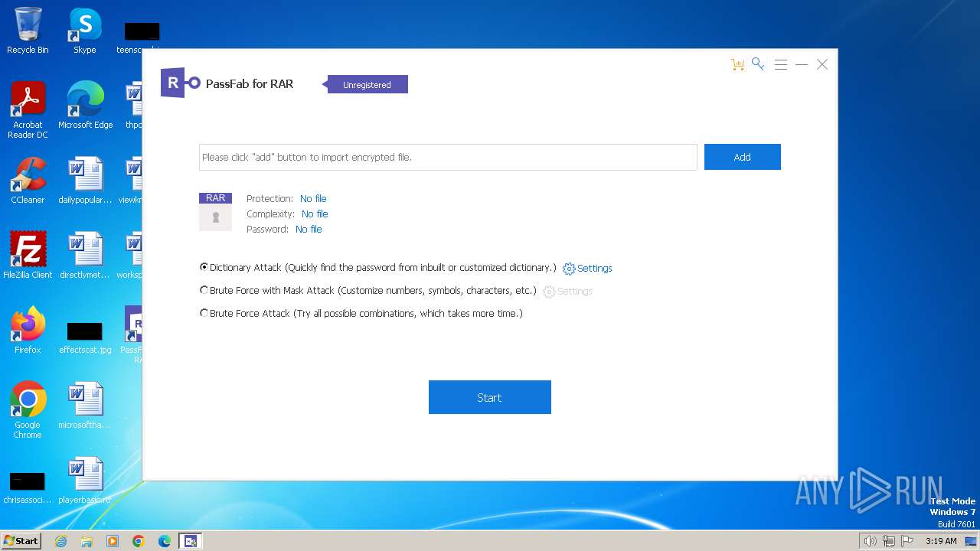This screenshot has width=980, height=551.
Task: Open Microsoft Edge desktop shortcut
Action: tap(85, 106)
